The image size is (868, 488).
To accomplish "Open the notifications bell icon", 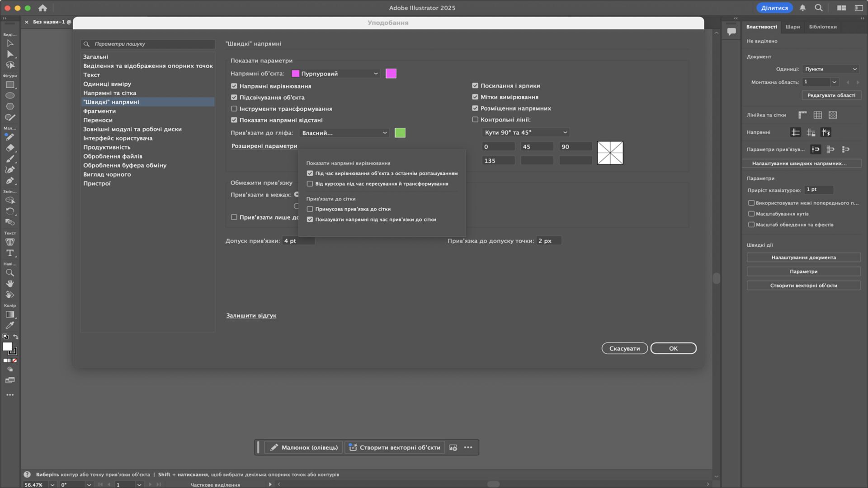I will pyautogui.click(x=802, y=8).
